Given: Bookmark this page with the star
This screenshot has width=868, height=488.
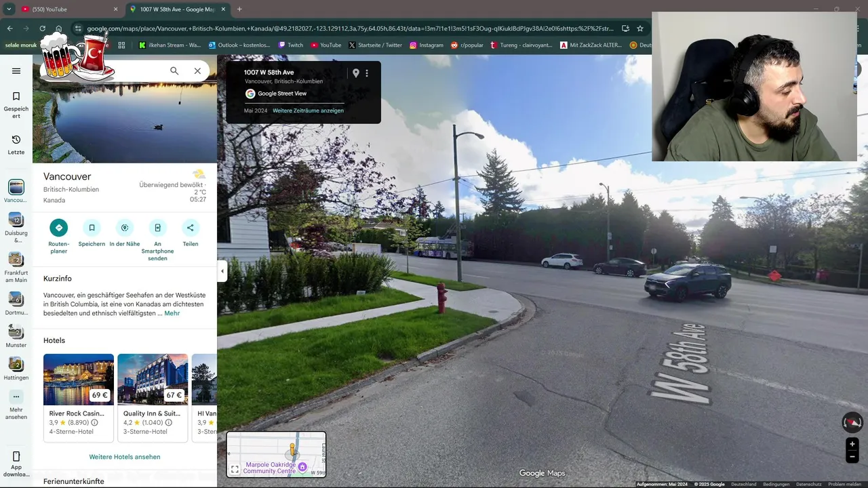Looking at the screenshot, I should [639, 28].
